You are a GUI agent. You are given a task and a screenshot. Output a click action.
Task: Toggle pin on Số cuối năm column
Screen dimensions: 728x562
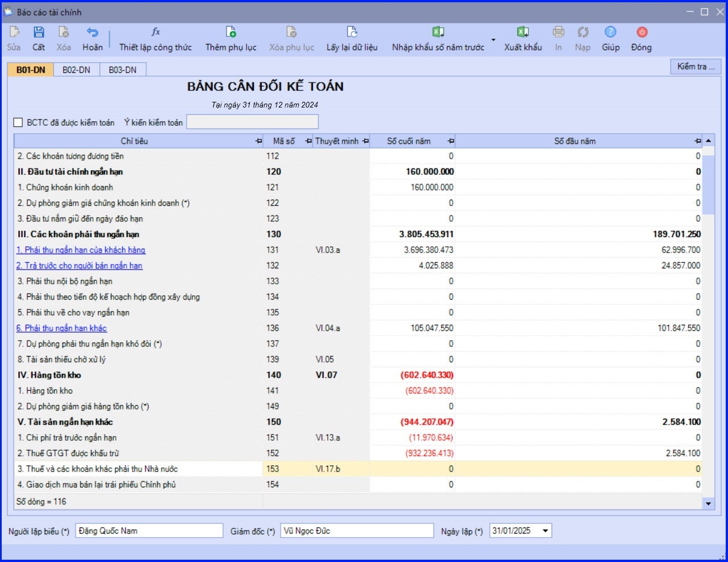451,141
